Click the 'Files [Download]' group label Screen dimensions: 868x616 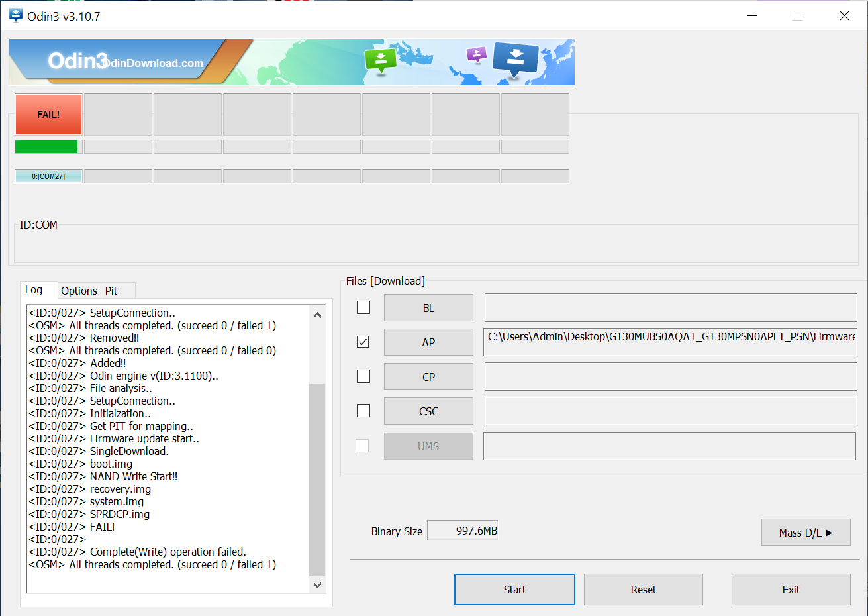(x=385, y=281)
